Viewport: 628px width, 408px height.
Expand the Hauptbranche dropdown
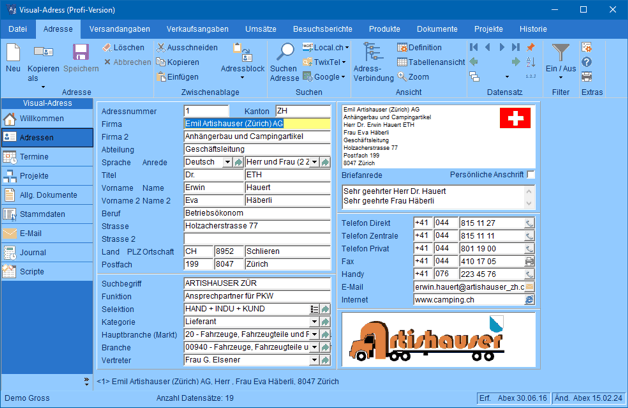(x=315, y=334)
